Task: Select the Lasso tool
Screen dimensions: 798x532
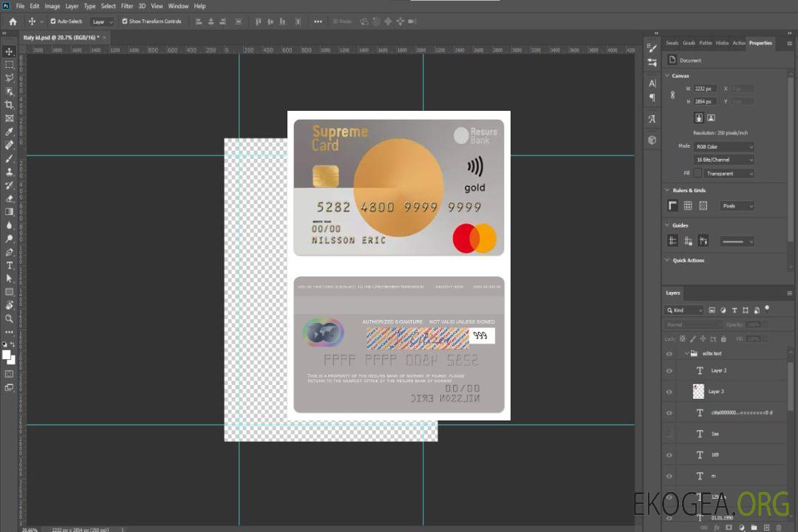Action: (9, 78)
